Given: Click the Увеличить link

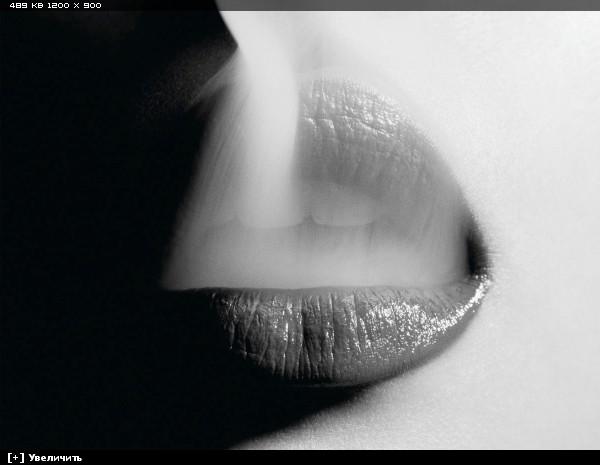Looking at the screenshot, I should 55,458.
